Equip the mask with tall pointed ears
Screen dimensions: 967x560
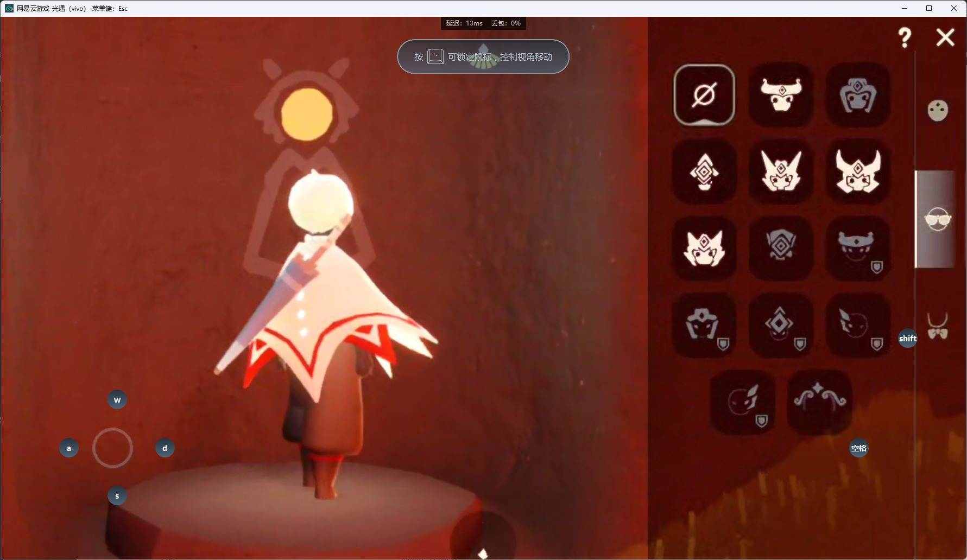point(781,171)
